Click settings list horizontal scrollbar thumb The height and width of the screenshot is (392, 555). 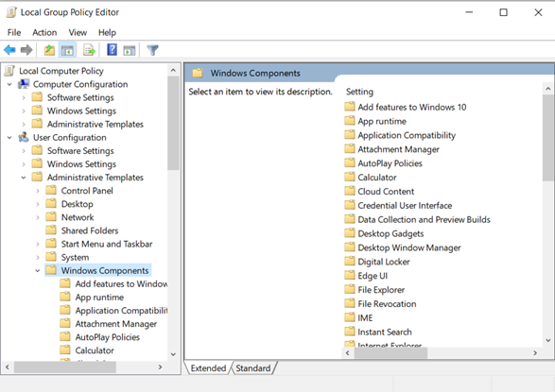point(390,352)
